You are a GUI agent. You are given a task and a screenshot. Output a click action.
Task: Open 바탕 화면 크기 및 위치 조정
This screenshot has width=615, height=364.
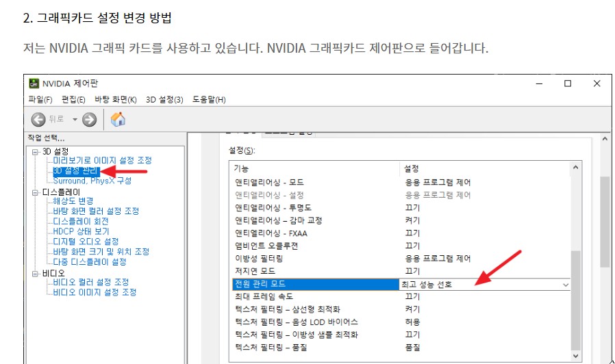(x=101, y=252)
